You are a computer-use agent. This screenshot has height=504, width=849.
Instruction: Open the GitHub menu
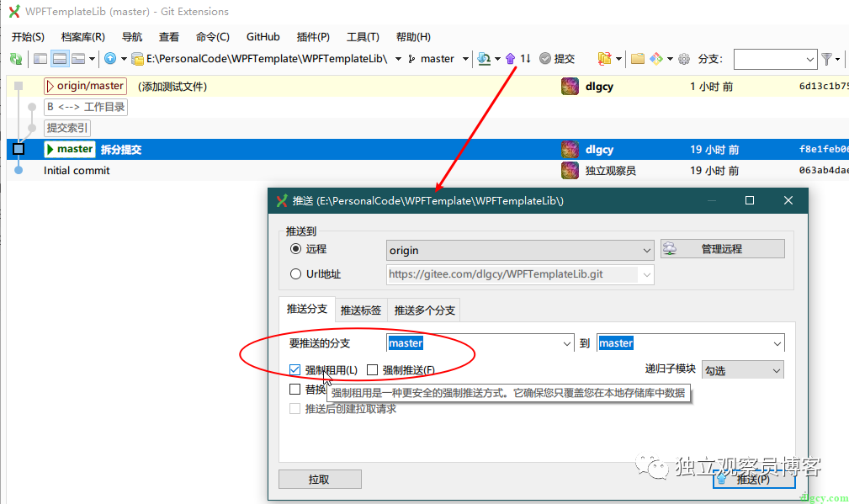coord(263,36)
